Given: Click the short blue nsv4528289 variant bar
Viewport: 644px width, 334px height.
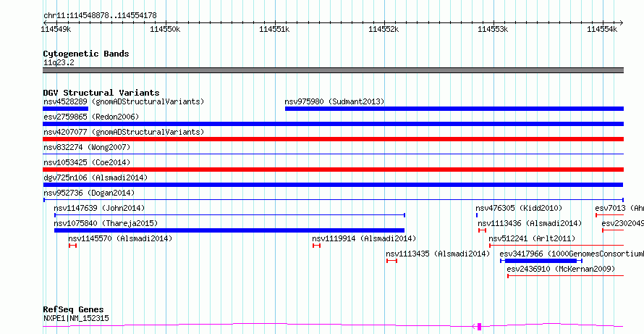Looking at the screenshot, I should pos(66,109).
